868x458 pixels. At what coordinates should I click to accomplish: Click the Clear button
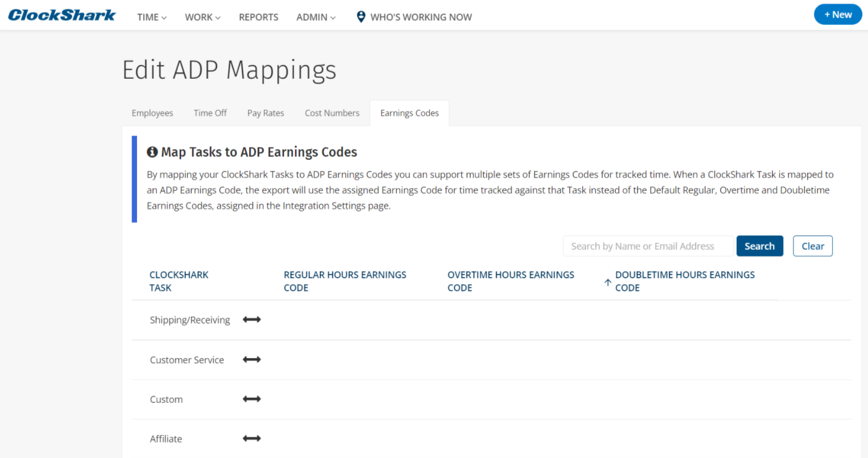812,246
